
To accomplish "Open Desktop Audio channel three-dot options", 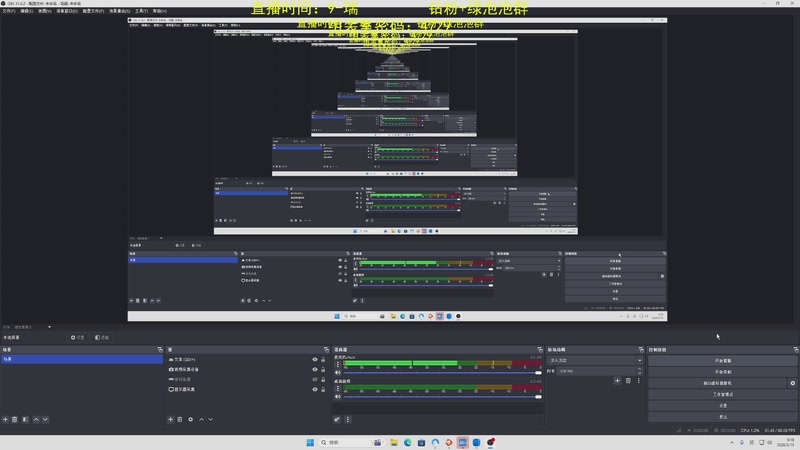I will tap(337, 389).
